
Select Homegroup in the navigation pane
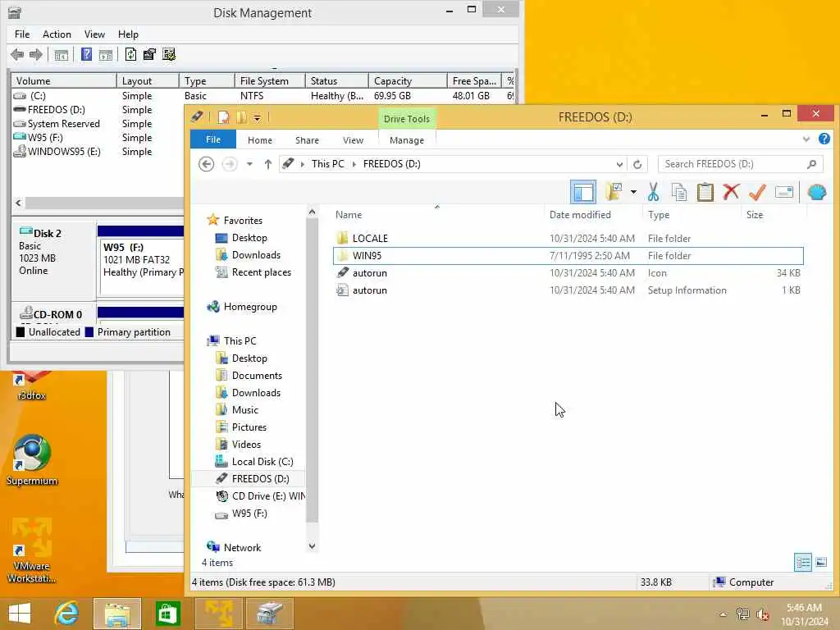(242, 307)
